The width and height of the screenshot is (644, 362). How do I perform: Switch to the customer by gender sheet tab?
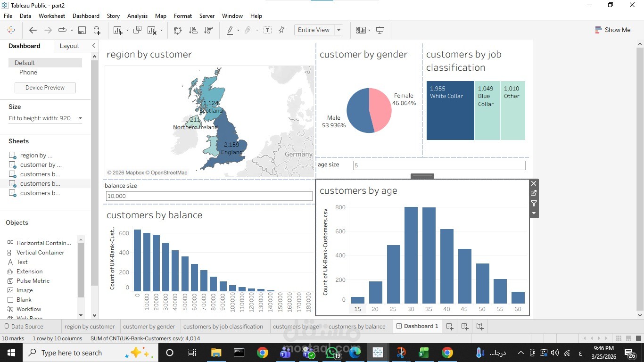pos(149,326)
